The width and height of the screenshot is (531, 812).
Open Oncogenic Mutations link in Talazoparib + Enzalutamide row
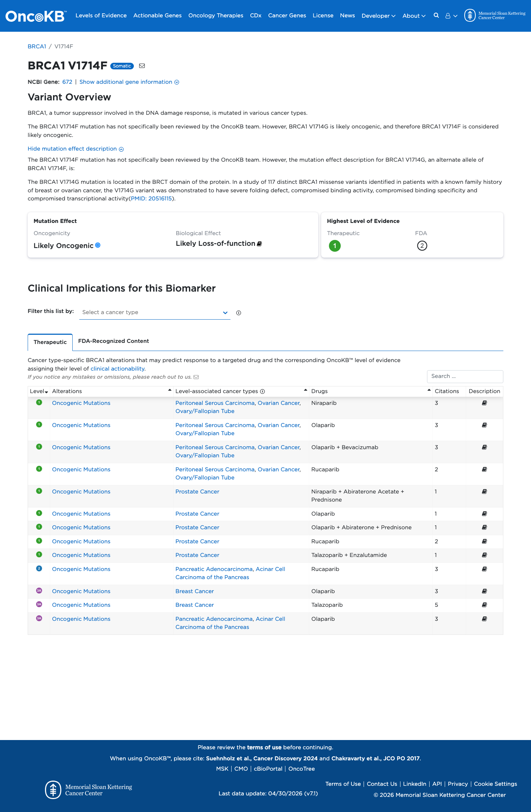tap(81, 555)
